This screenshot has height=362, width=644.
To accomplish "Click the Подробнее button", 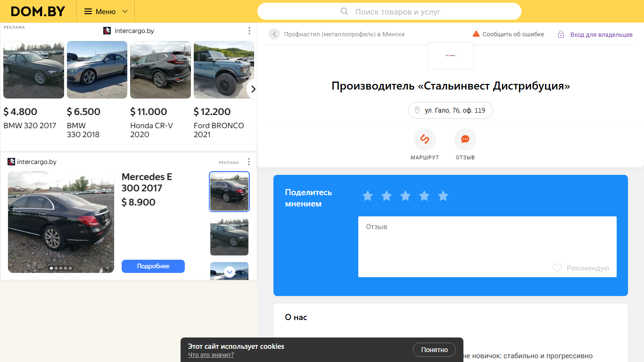I will click(153, 266).
